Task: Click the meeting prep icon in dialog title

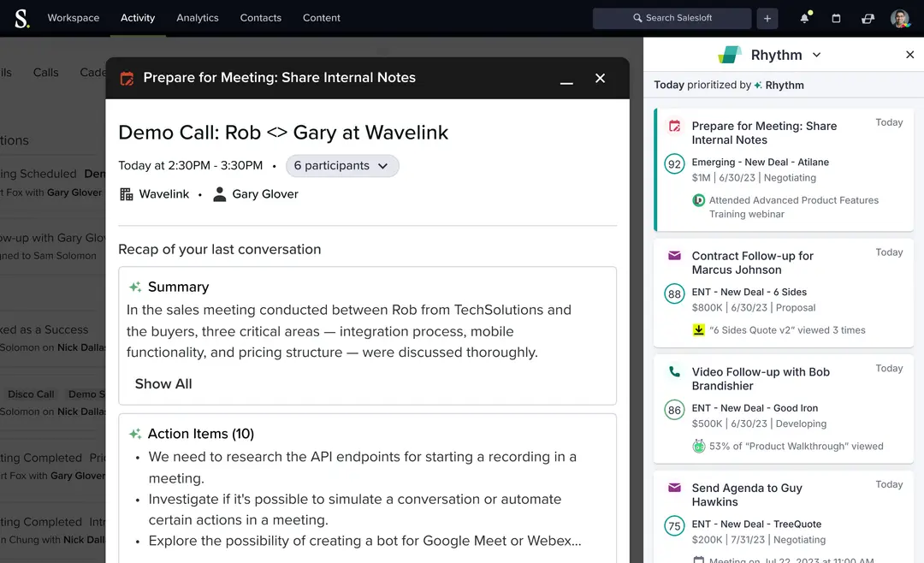Action: click(127, 78)
